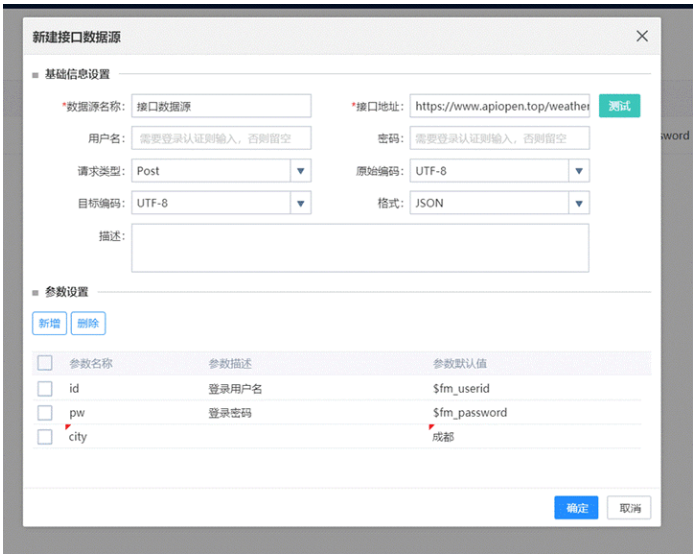Check the box for the pw parameter
This screenshot has width=695, height=558.
45,412
